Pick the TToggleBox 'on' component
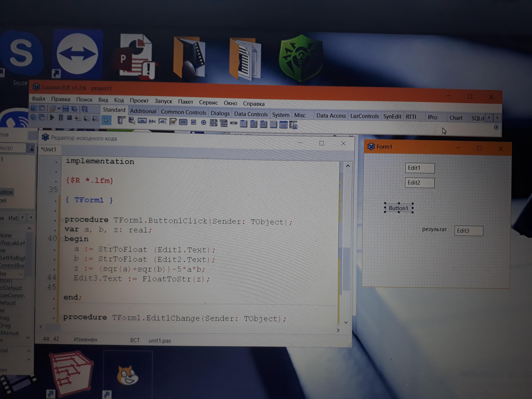 (183, 122)
